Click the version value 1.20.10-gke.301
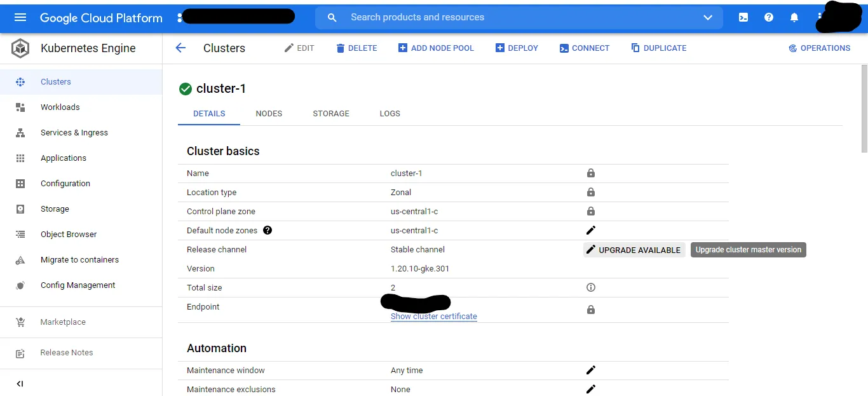 pyautogui.click(x=420, y=269)
